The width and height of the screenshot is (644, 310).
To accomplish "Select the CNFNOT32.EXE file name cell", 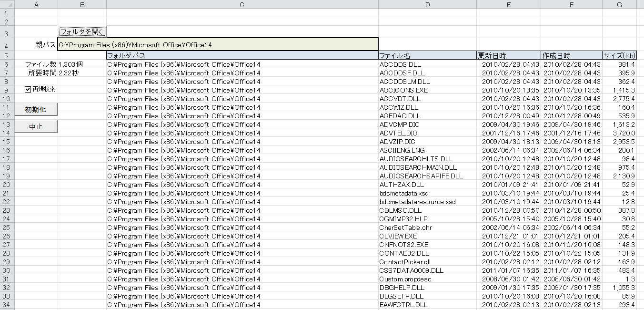I will click(x=427, y=244).
